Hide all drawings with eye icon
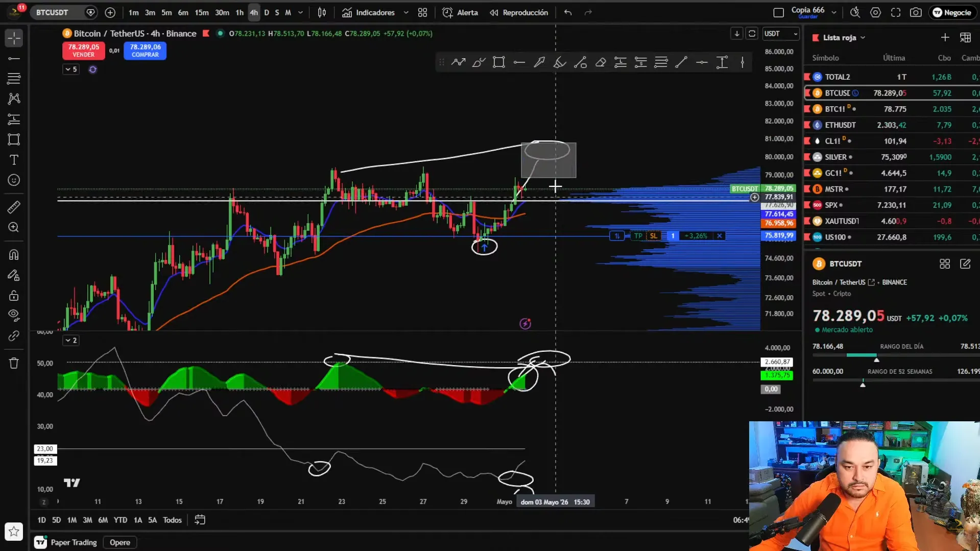The height and width of the screenshot is (551, 980). 14,316
